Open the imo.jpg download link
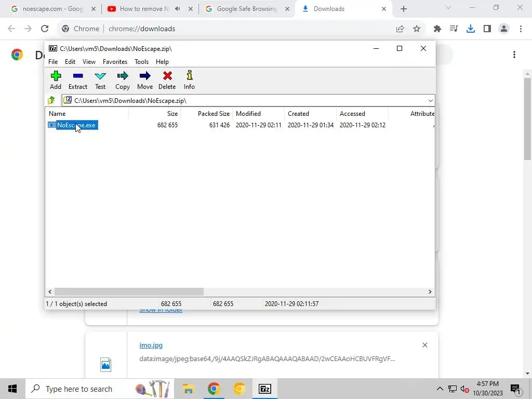 tap(151, 345)
